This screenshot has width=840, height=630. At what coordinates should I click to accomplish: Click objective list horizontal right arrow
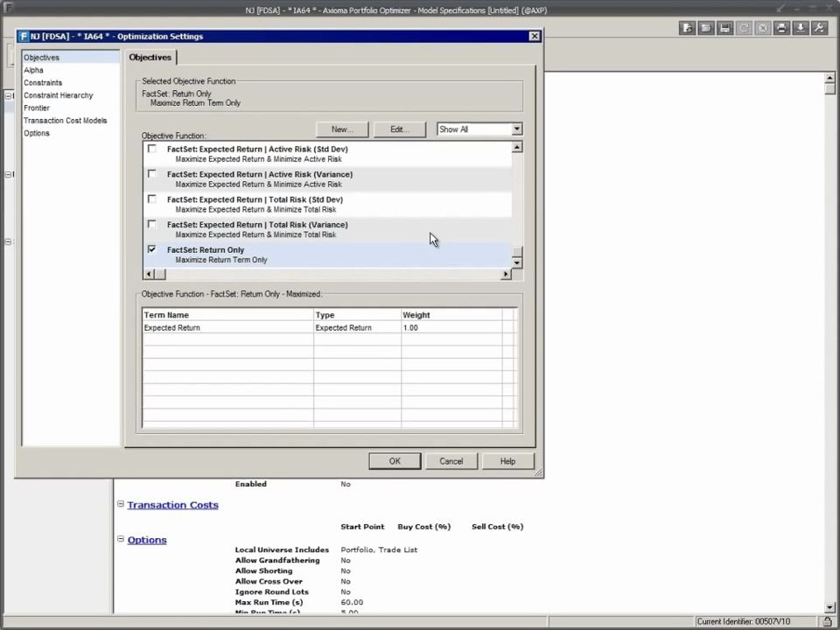pyautogui.click(x=506, y=274)
